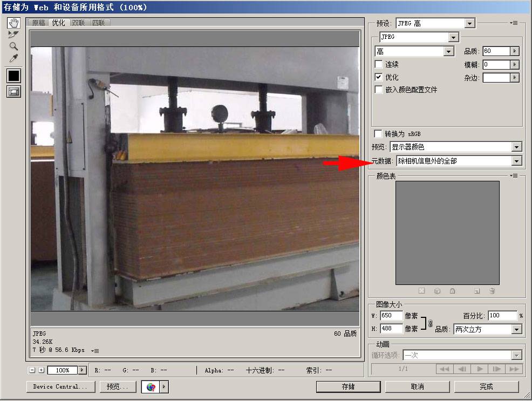532x401 pixels.
Task: Click the trash icon under the color table
Action: point(492,291)
